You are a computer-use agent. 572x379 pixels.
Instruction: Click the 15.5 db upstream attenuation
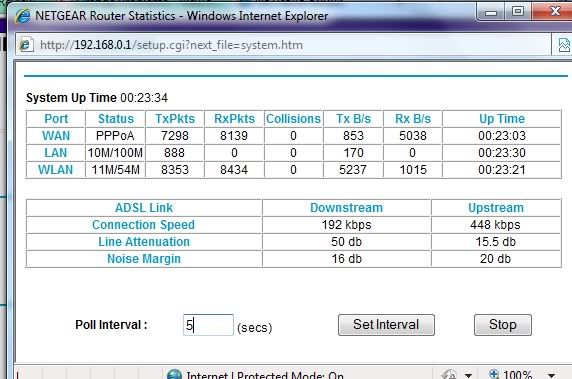point(496,241)
